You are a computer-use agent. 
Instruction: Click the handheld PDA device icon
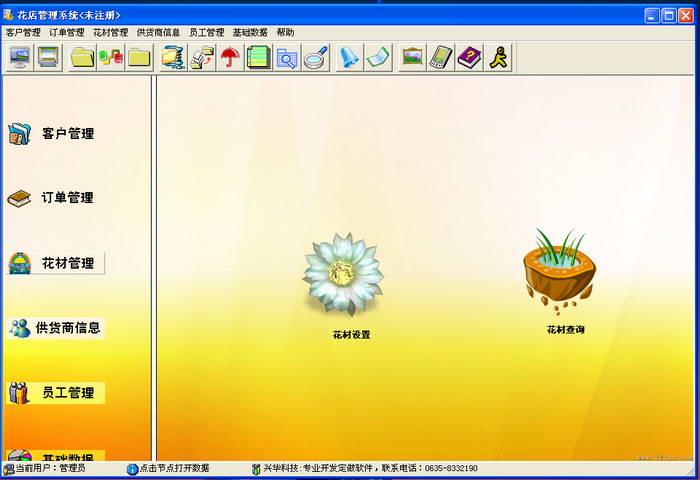[441, 57]
